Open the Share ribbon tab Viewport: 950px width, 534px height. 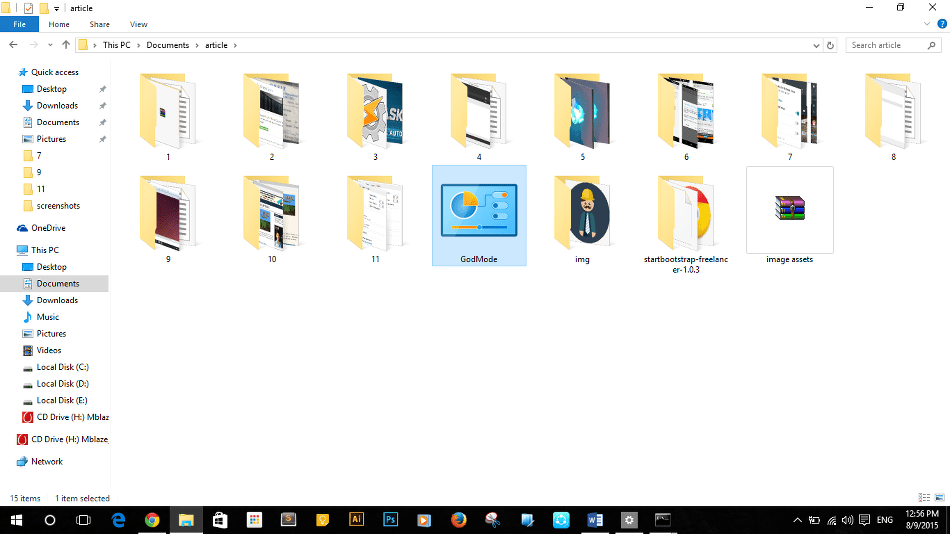click(99, 24)
